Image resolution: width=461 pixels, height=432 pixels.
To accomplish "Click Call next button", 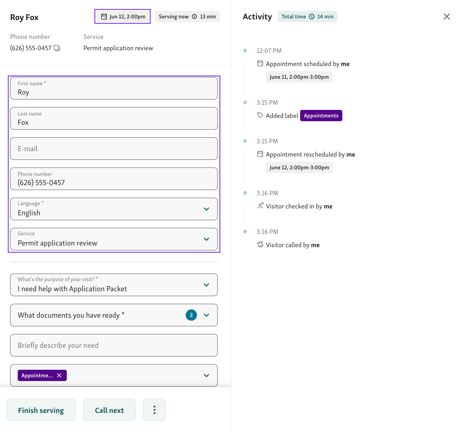I will [109, 410].
